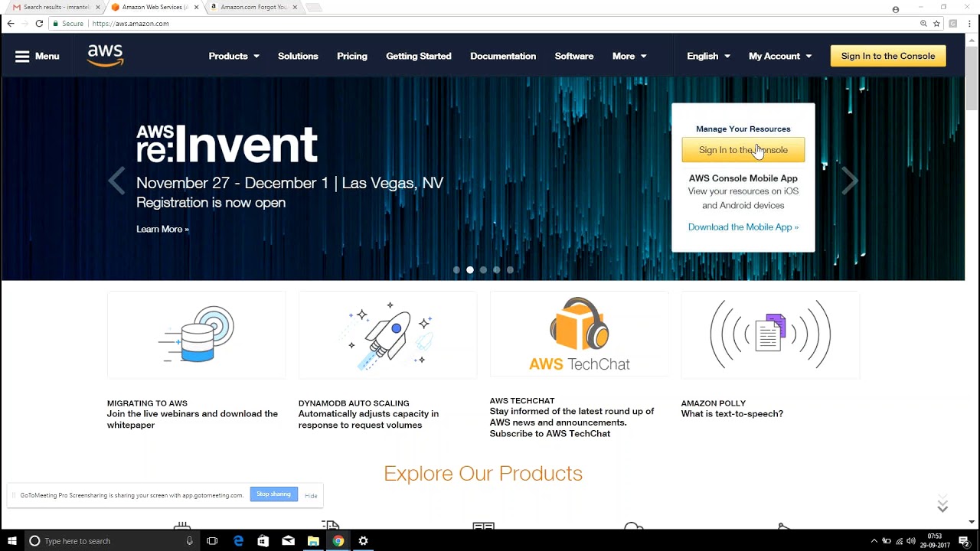The height and width of the screenshot is (551, 980).
Task: Select the third carousel dot indicator
Action: point(483,270)
